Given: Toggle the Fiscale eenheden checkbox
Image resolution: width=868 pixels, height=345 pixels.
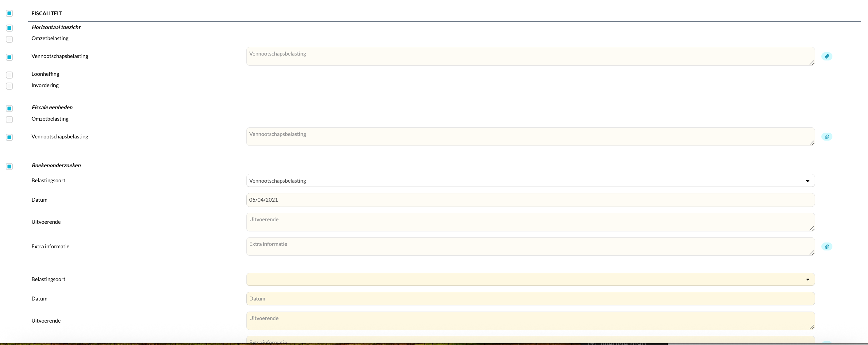Looking at the screenshot, I should [10, 108].
